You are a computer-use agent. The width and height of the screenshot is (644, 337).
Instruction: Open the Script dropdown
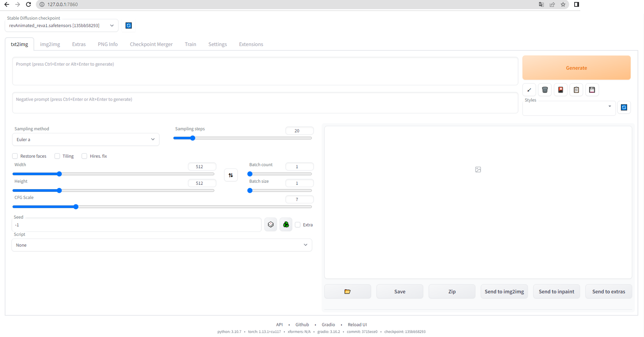[162, 245]
